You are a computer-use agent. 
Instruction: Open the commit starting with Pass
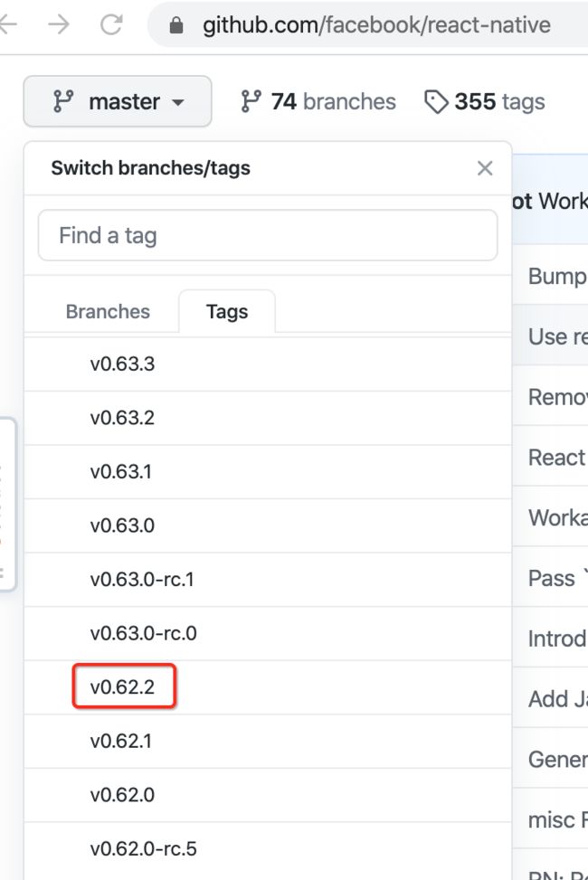[x=557, y=578]
